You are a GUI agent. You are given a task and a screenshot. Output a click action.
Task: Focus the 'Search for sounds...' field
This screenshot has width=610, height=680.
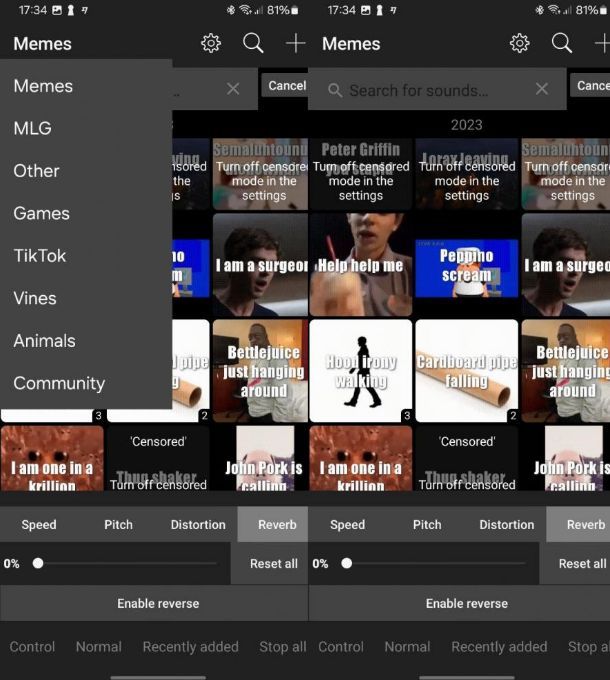(x=437, y=89)
